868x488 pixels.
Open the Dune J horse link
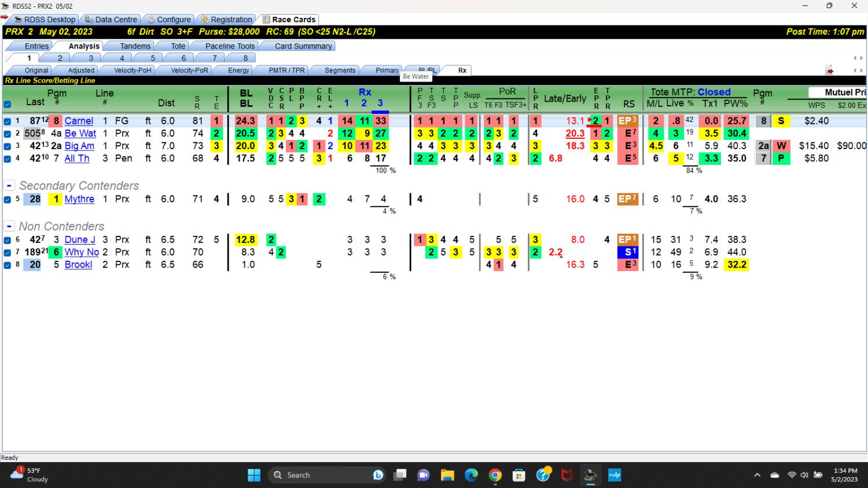tap(80, 239)
